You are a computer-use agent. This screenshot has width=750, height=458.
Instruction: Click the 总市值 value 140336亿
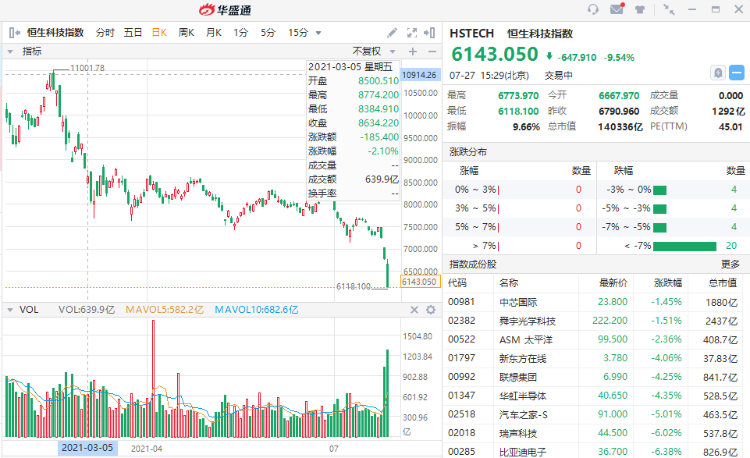620,127
